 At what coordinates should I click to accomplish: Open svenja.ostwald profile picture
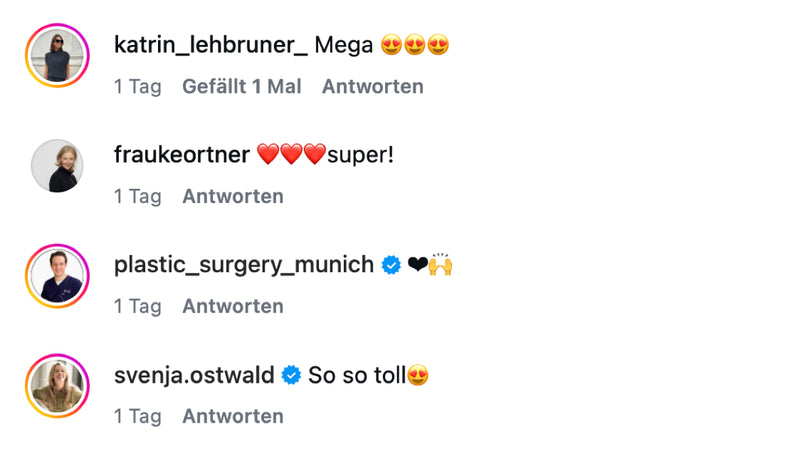pos(57,386)
